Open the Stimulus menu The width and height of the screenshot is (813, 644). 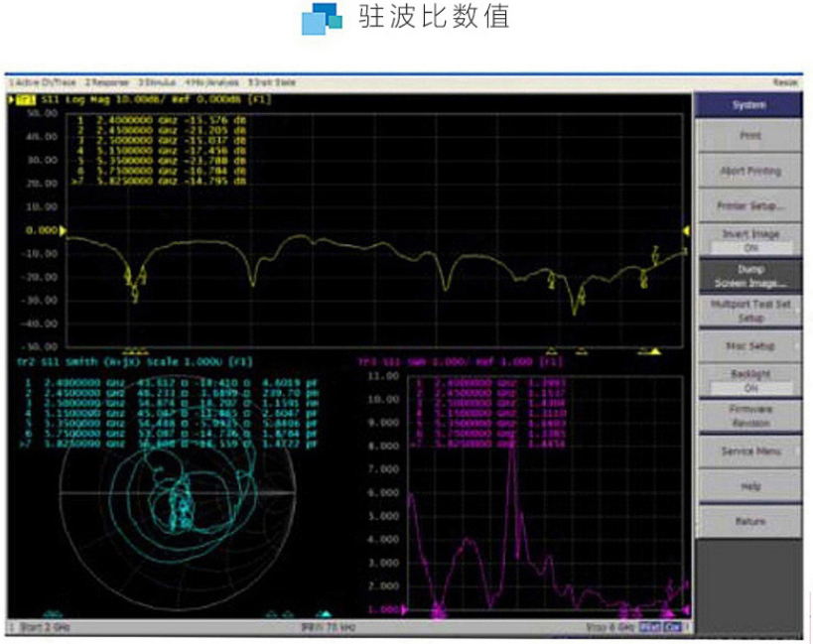(157, 82)
